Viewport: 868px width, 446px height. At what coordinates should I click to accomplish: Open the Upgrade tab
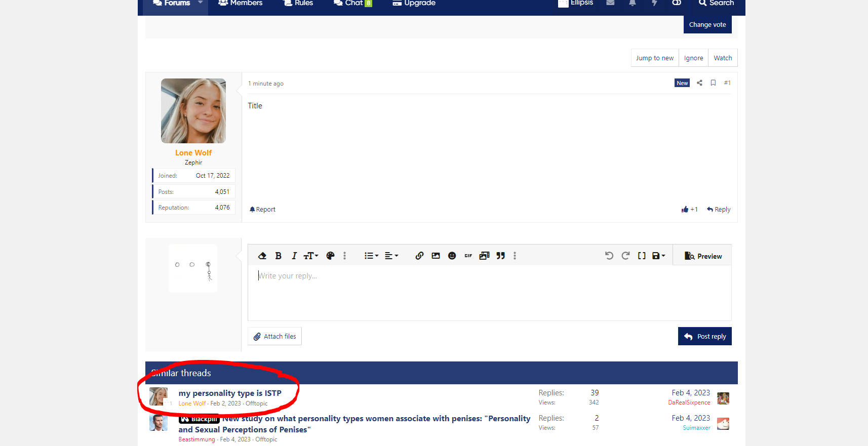pos(414,3)
